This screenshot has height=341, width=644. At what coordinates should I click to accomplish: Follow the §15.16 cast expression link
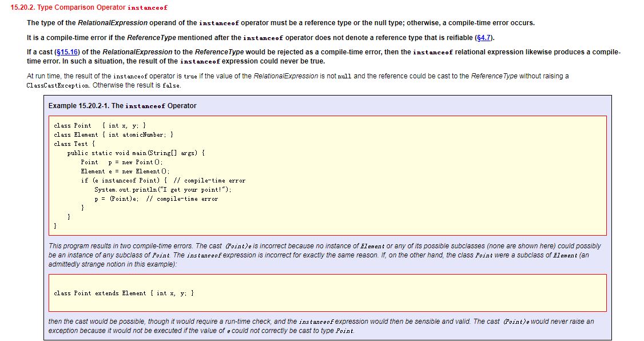pos(67,52)
